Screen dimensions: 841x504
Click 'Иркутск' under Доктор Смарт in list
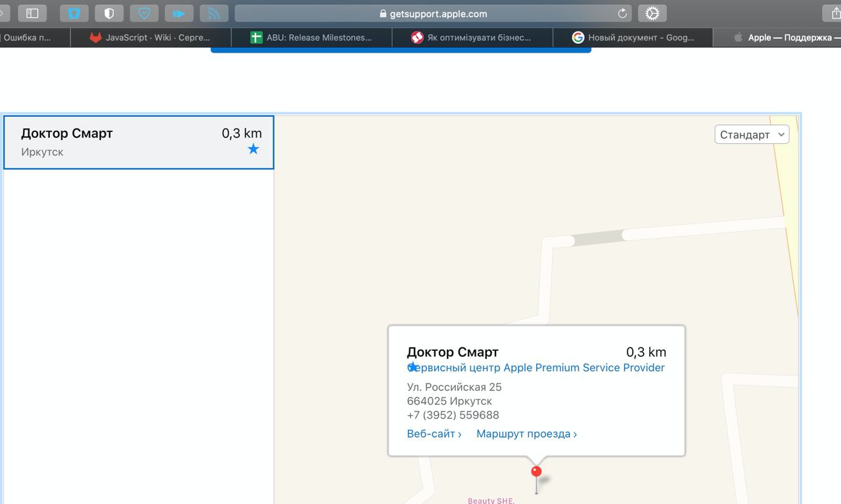(x=42, y=152)
